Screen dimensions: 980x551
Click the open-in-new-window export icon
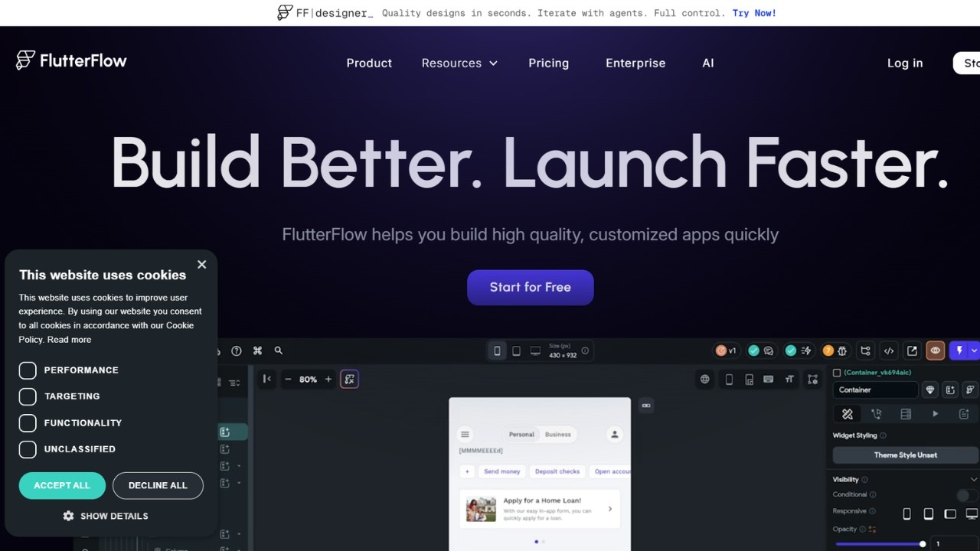[912, 350]
